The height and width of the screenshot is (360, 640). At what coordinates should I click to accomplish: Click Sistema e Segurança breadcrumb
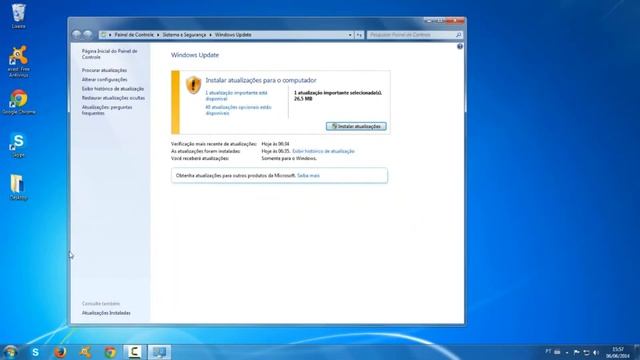pyautogui.click(x=184, y=35)
